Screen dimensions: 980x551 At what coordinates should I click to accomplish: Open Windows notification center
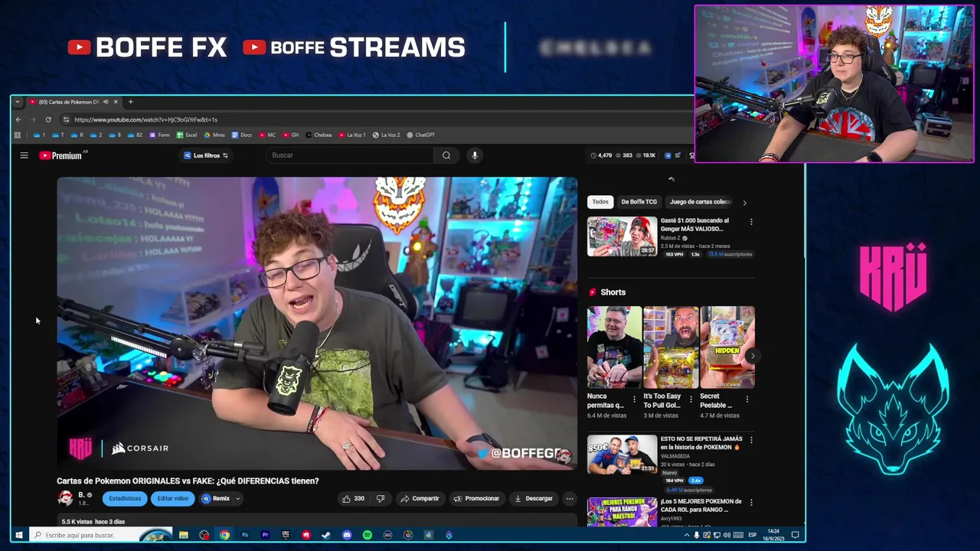tap(795, 535)
